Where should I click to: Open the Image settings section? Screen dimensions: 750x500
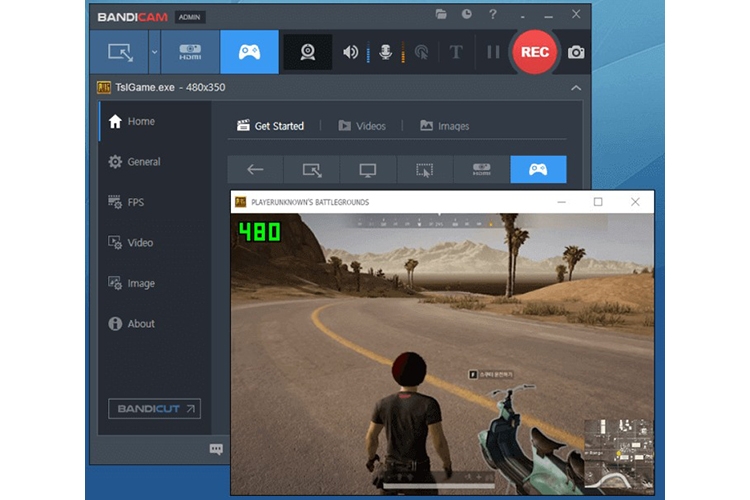coord(154,283)
